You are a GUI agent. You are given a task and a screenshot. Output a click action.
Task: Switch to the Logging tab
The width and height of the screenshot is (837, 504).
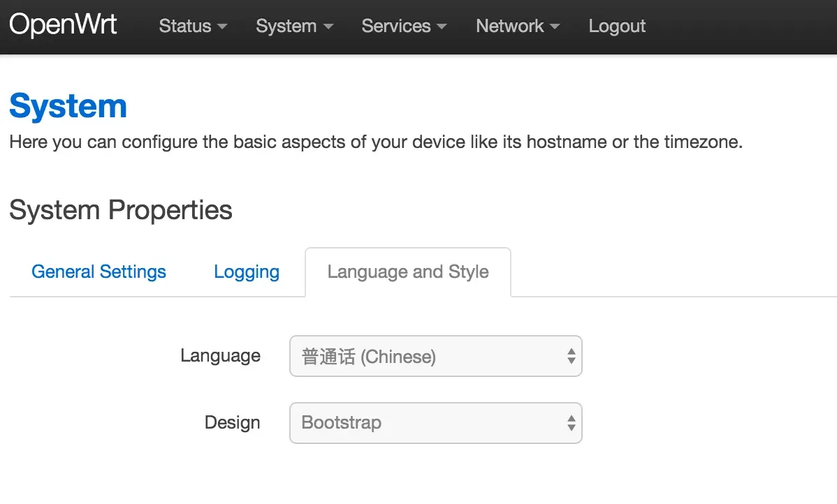(247, 272)
